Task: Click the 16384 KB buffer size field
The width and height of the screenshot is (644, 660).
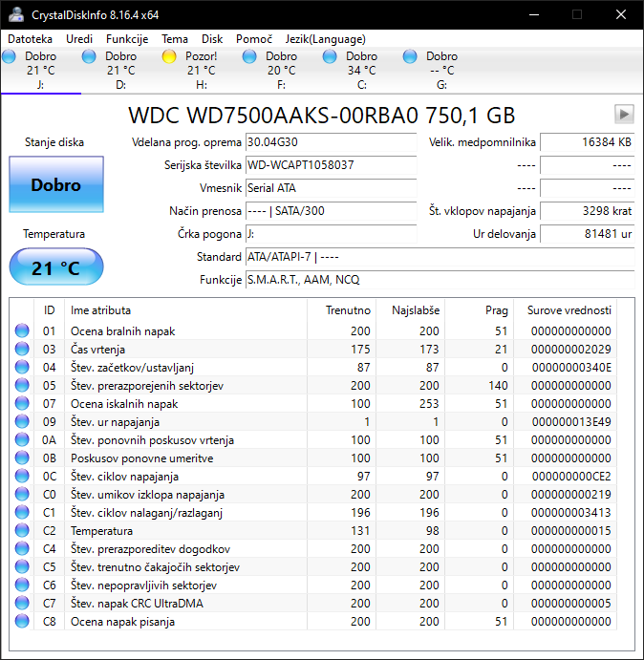Action: (x=587, y=142)
